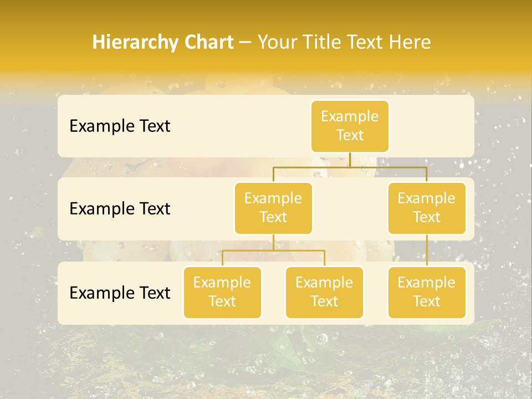Click the second-level right Example Text box
Screen dimensions: 532x399
427,208
